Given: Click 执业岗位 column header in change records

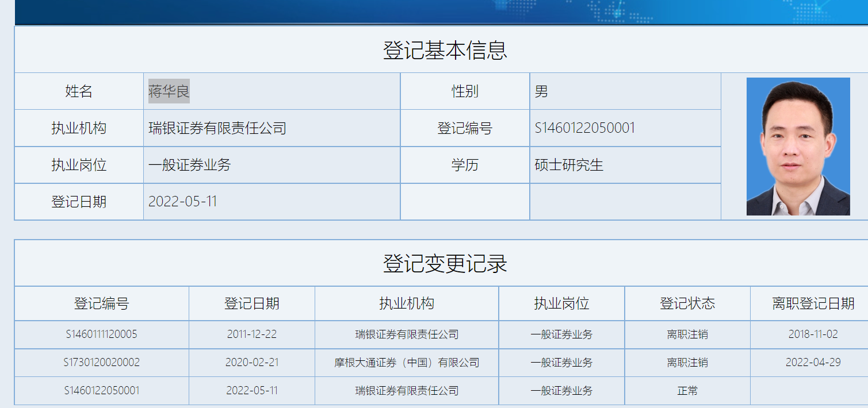Looking at the screenshot, I should [x=561, y=303].
